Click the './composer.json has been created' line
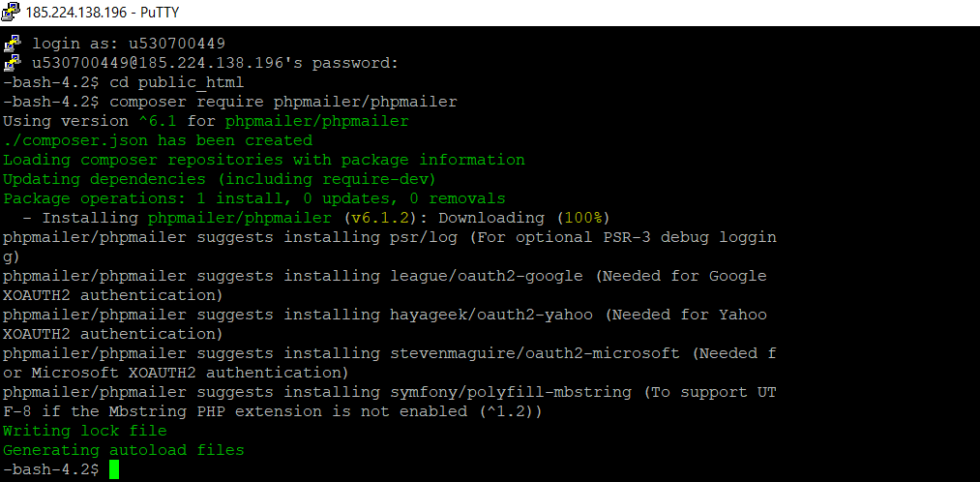Screen dimensions: 980x482 coord(158,140)
